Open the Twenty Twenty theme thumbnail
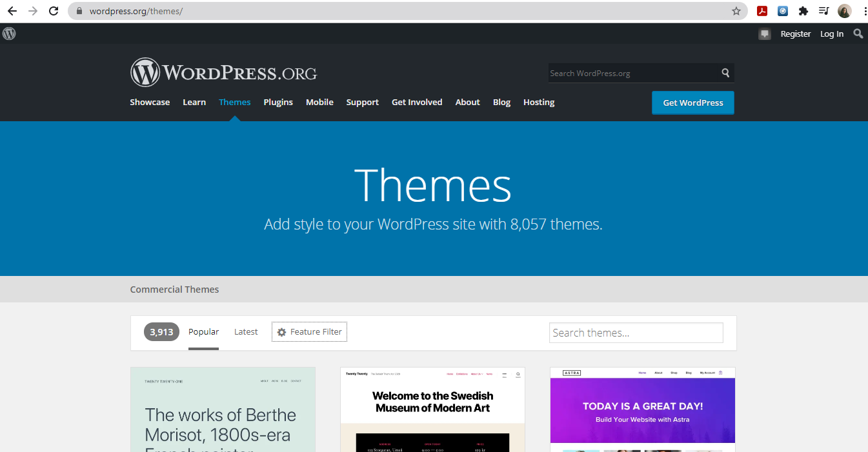Image resolution: width=868 pixels, height=452 pixels. pyautogui.click(x=432, y=409)
